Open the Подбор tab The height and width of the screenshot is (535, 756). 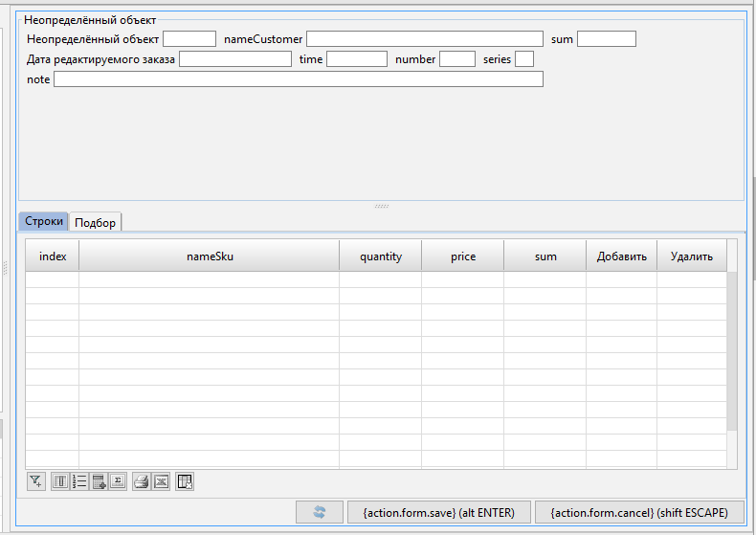(96, 223)
